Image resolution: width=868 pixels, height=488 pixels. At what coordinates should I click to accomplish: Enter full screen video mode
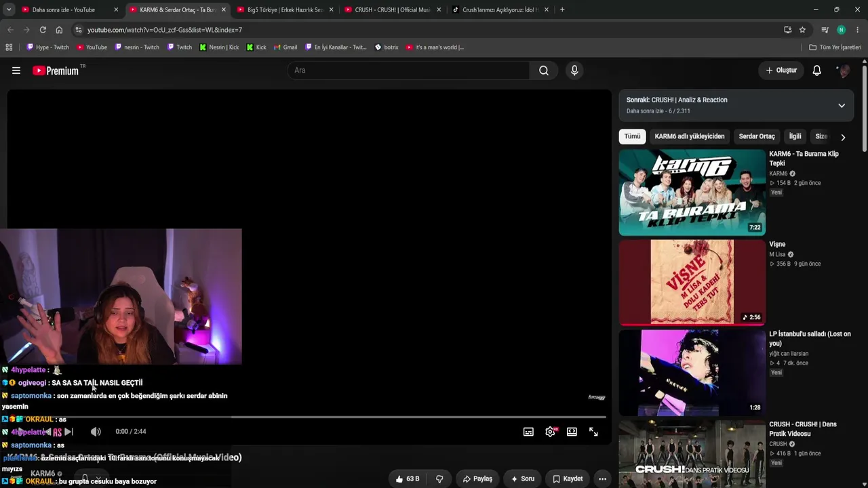(x=593, y=432)
